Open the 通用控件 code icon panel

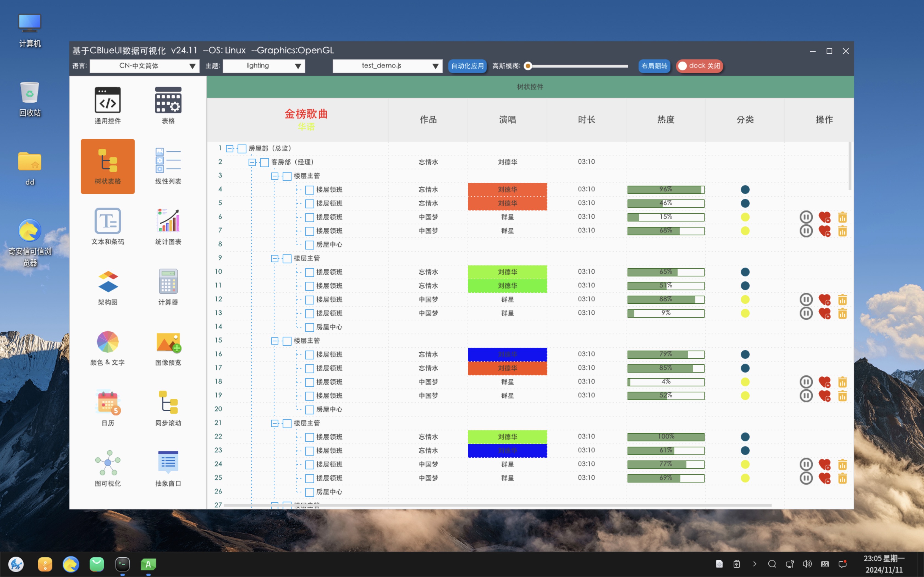coord(108,100)
